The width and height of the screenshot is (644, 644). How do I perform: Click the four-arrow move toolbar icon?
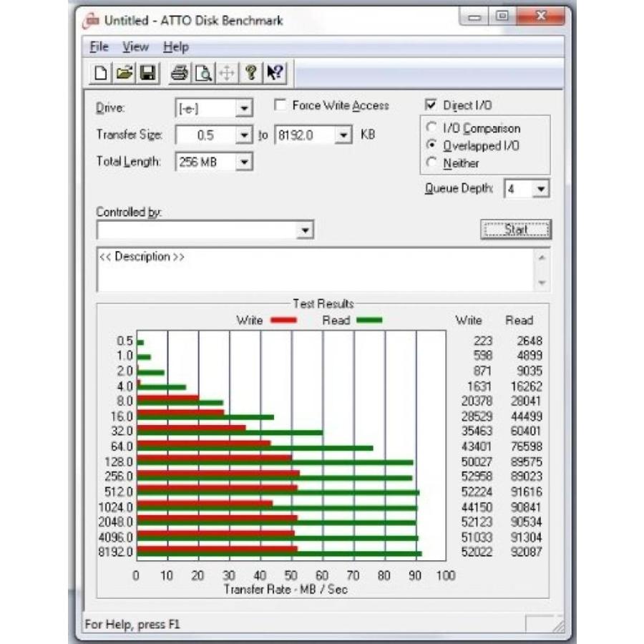(227, 74)
